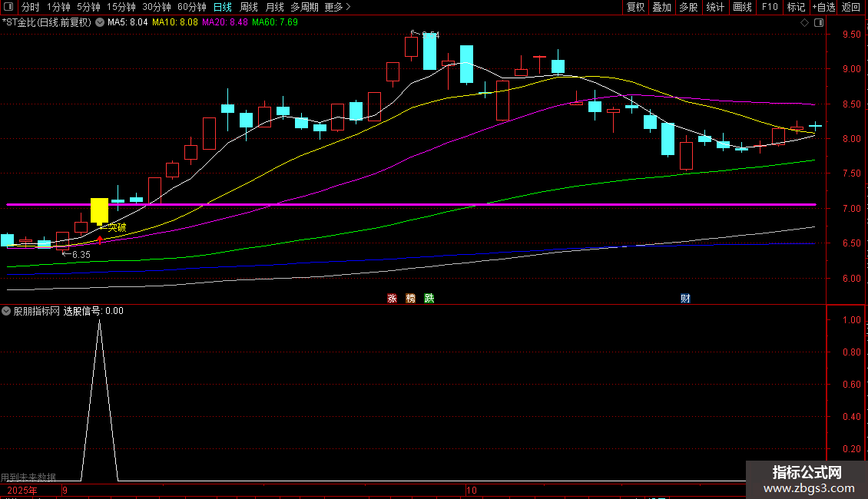Click the orange 榜 marker icon
The width and height of the screenshot is (868, 499).
[411, 298]
